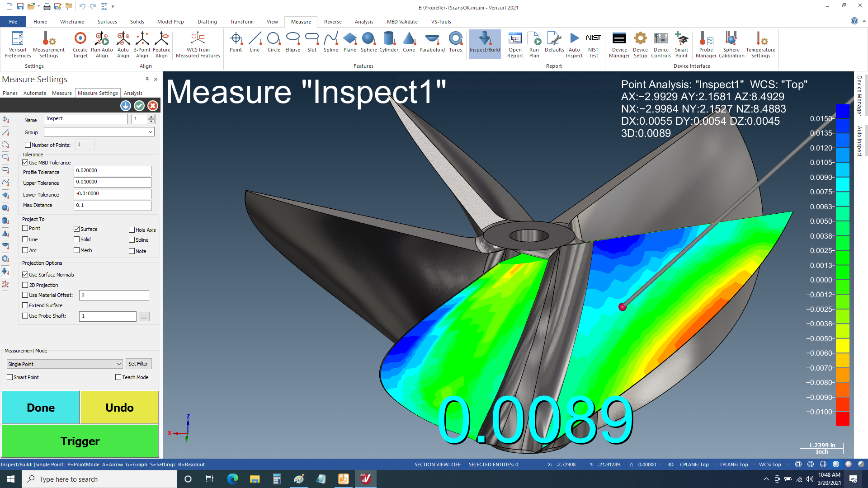
Task: Click the Set Filter button
Action: [x=138, y=364]
